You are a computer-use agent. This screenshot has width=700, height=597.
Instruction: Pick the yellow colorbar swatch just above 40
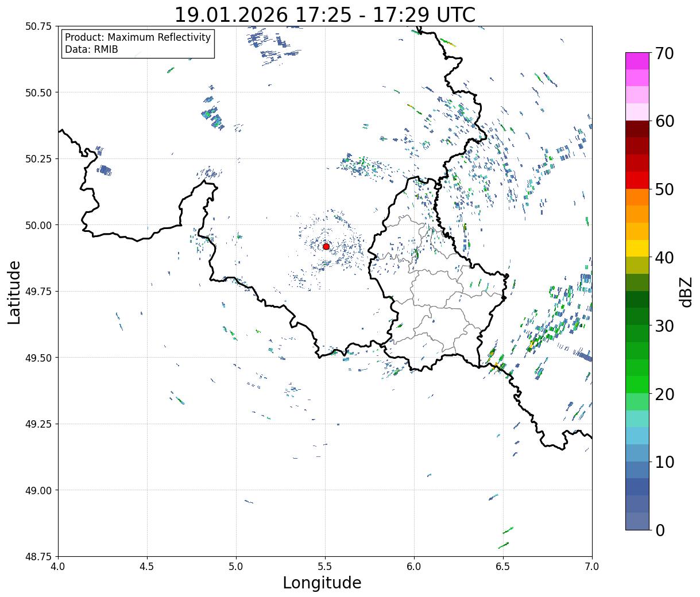[x=637, y=249]
